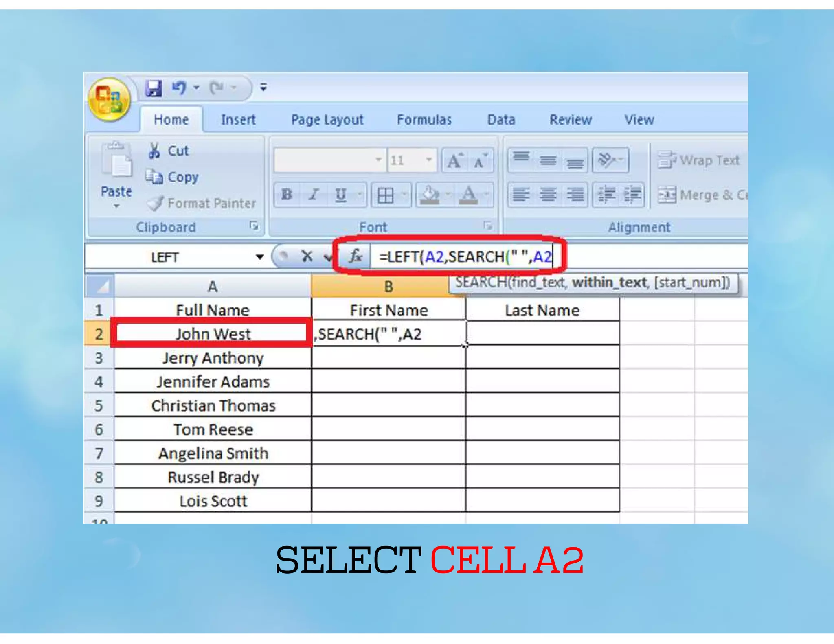Toggle Underline formatting
834x644 pixels.
pyautogui.click(x=340, y=195)
